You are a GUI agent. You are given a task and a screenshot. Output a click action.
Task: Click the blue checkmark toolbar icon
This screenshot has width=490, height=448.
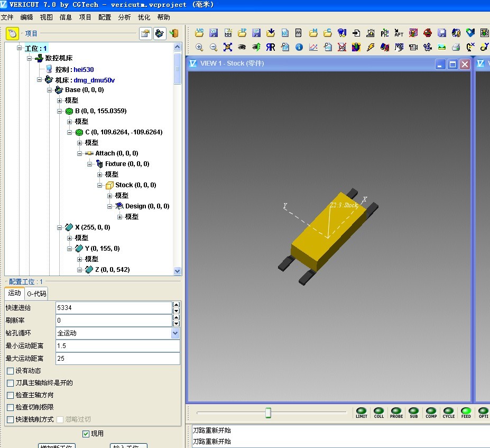(470, 33)
